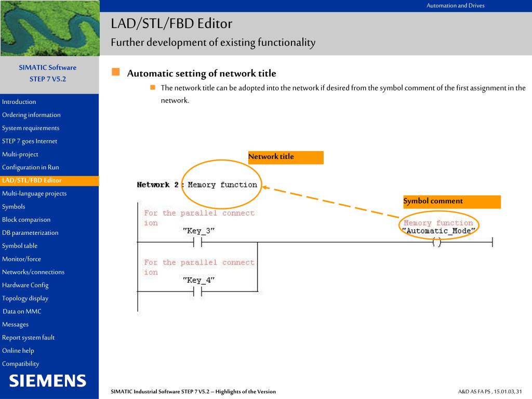Click the Network title orange label
Screen dimensions: 532x399
click(286, 157)
